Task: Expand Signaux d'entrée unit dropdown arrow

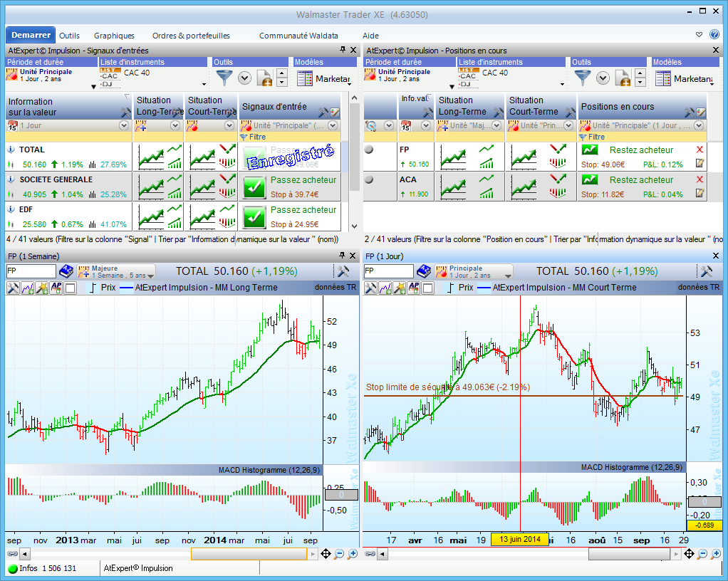Action: coord(333,125)
